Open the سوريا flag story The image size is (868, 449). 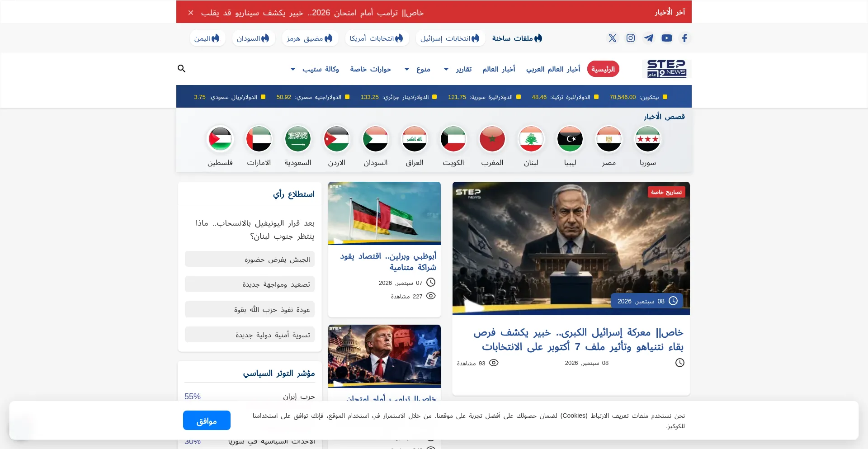coord(648,139)
